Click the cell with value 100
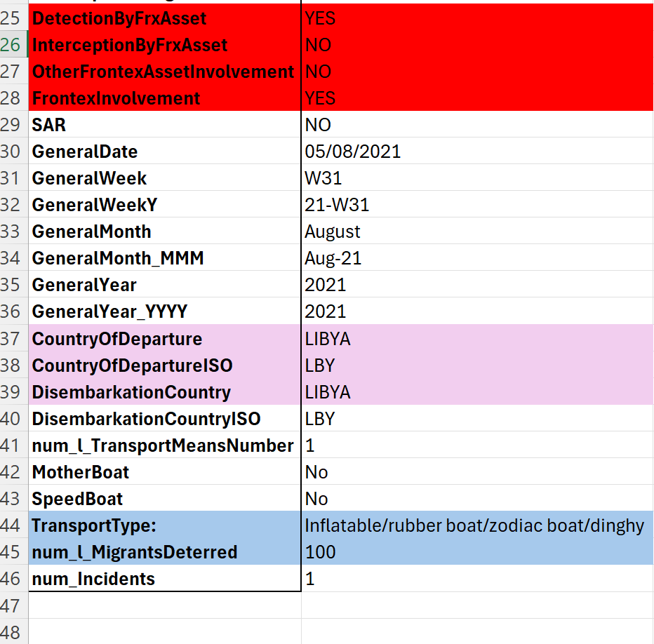 pyautogui.click(x=321, y=552)
